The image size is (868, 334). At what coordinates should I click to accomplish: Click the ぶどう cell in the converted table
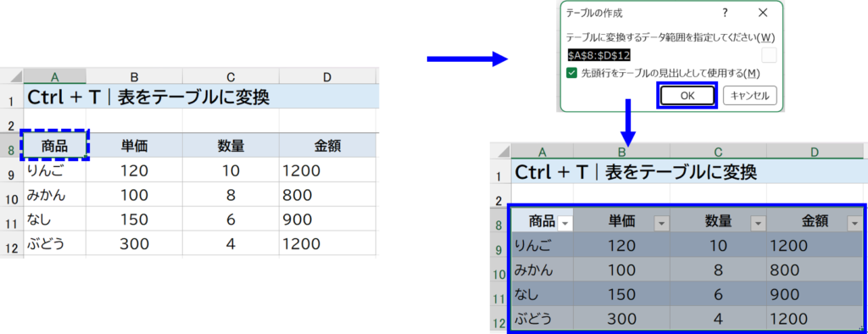[542, 319]
